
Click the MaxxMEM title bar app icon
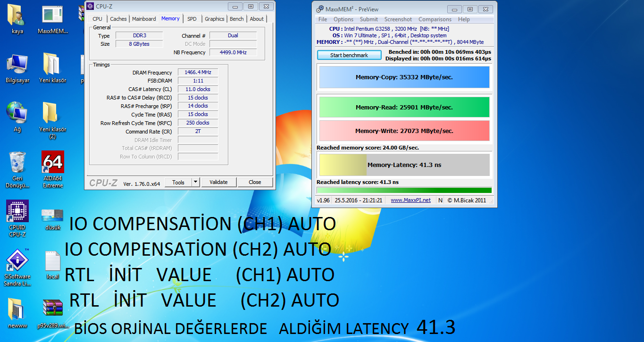(x=319, y=9)
